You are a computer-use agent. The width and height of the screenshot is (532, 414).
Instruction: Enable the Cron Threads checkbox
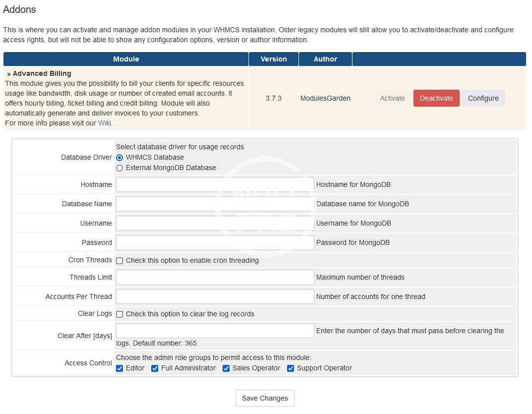[119, 261]
